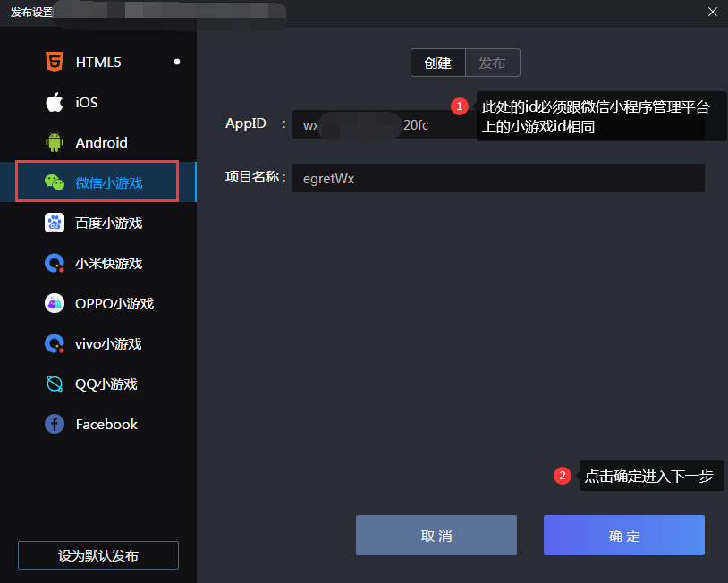Click 设为默认发布 button
Screen dimensions: 728x583
point(98,555)
